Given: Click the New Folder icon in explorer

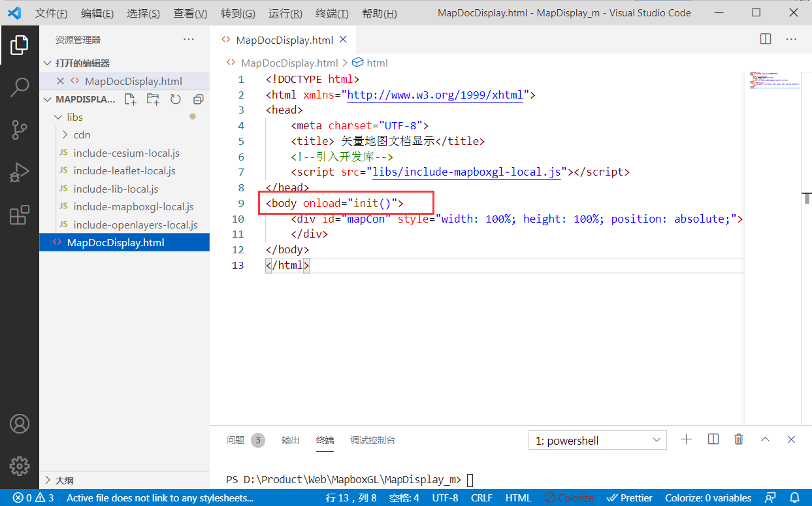Looking at the screenshot, I should click(x=153, y=99).
